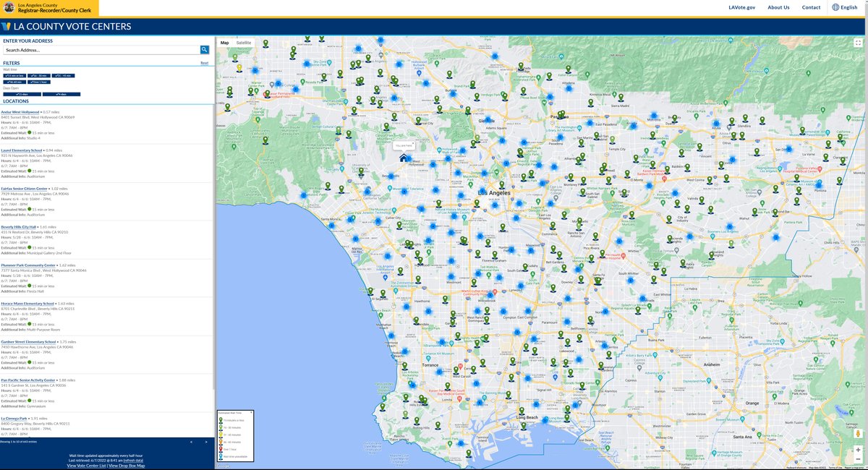Go to next page of locations
The image size is (868, 470).
click(206, 442)
